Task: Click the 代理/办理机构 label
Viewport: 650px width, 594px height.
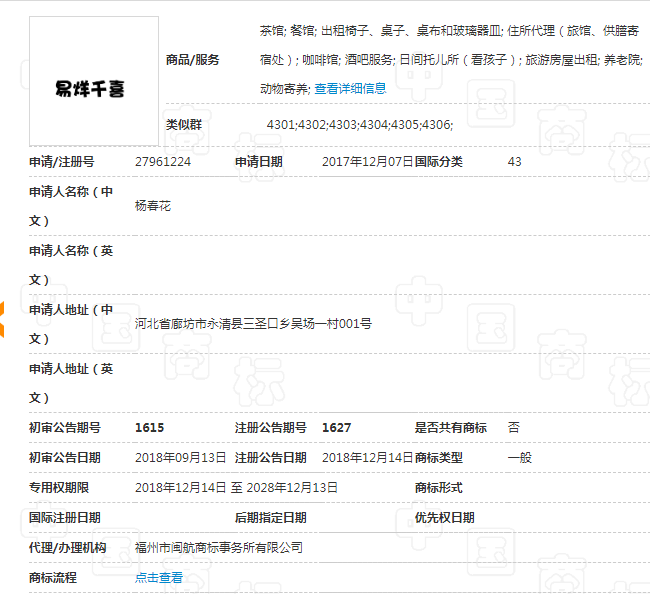Action: point(68,548)
